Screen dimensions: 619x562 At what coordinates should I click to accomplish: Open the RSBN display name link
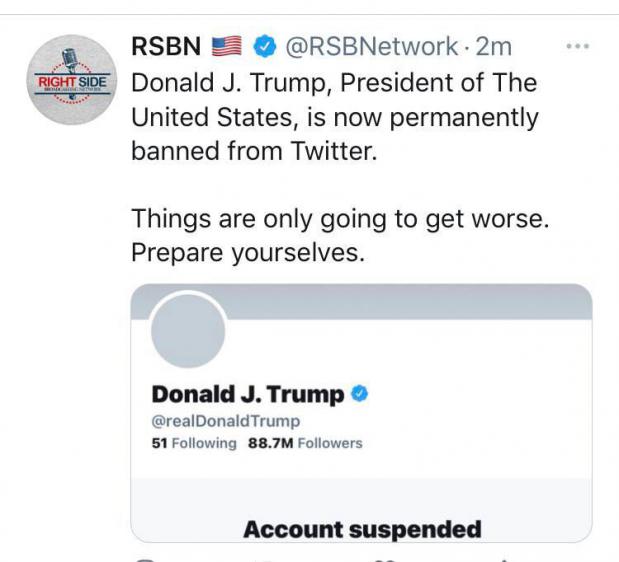click(x=166, y=46)
